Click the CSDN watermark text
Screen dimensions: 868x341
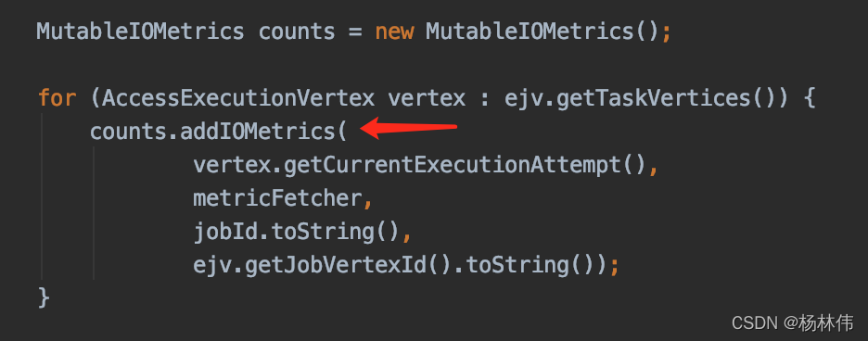pyautogui.click(x=792, y=322)
